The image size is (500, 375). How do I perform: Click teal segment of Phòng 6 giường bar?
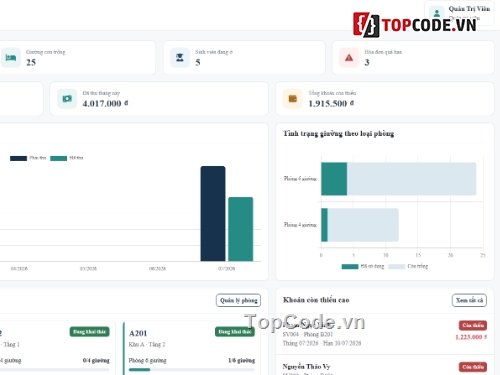point(334,179)
